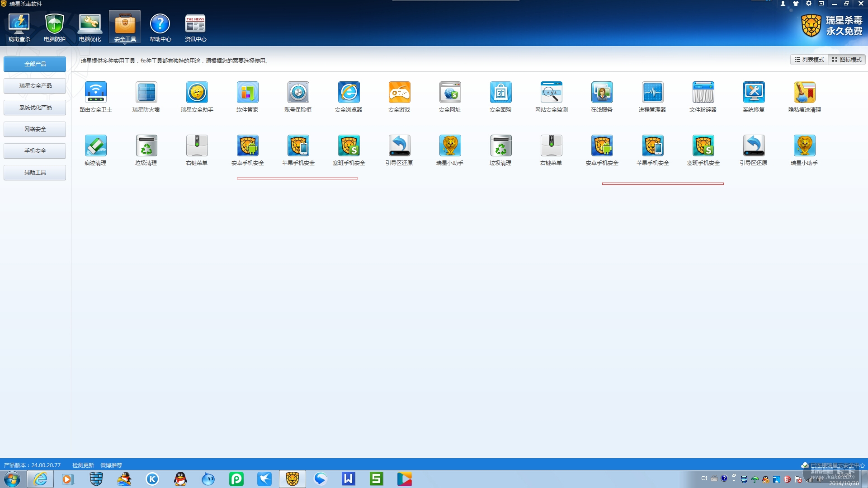The image size is (868, 488).
Task: Launch the 安全浏览器 secure browser
Action: (349, 93)
